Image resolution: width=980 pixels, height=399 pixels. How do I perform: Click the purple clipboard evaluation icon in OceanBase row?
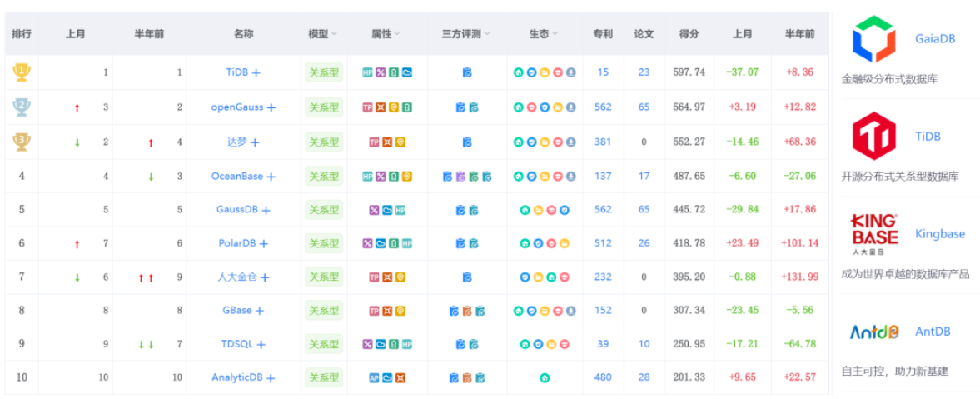click(x=460, y=177)
